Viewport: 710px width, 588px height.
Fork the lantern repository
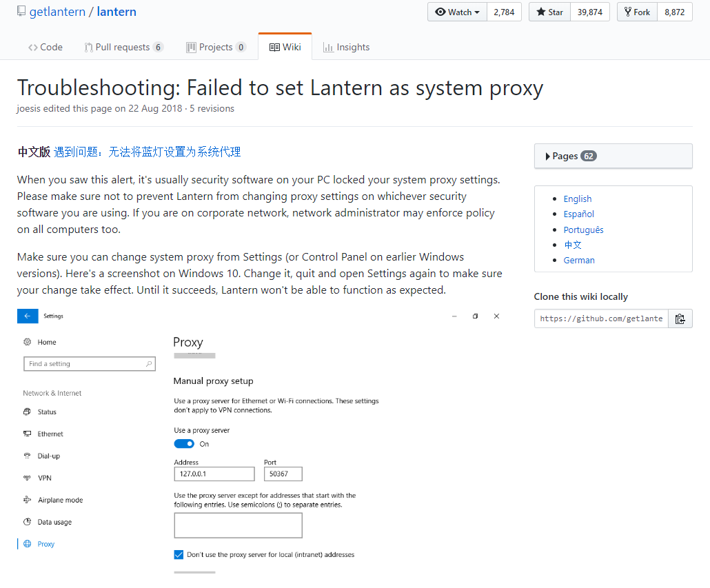[x=636, y=12]
